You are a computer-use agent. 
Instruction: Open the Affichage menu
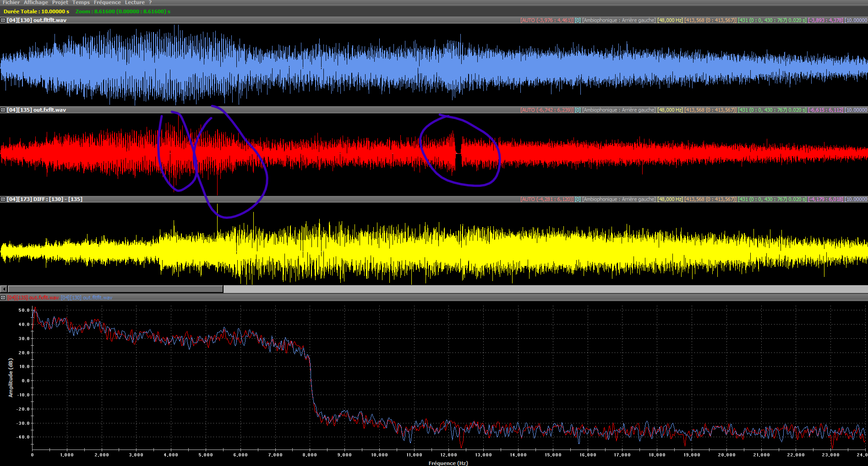(36, 3)
